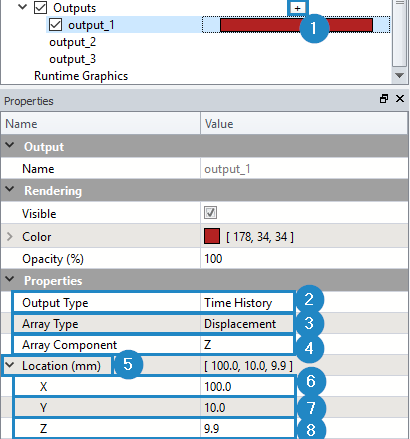This screenshot has width=410, height=439.
Task: Open the Output Type dropdown showing Time History
Action: click(x=247, y=303)
